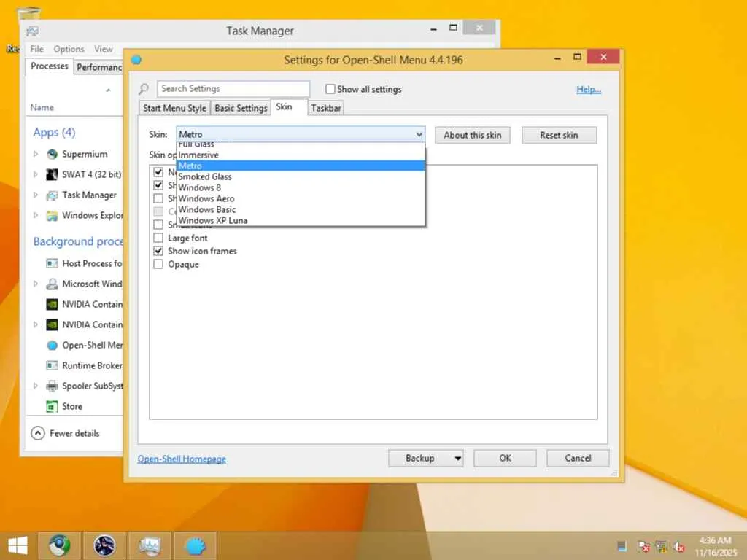Enable the Opaque checkbox

point(158,264)
